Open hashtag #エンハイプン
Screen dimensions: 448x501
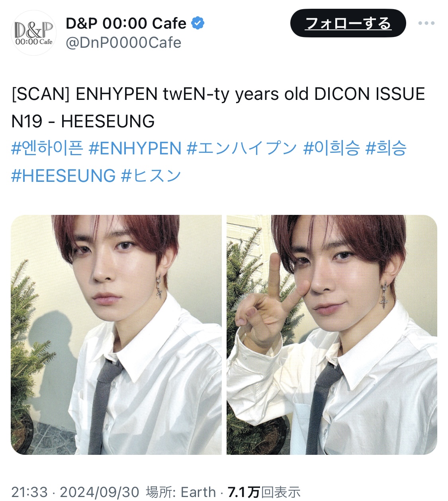pyautogui.click(x=242, y=148)
